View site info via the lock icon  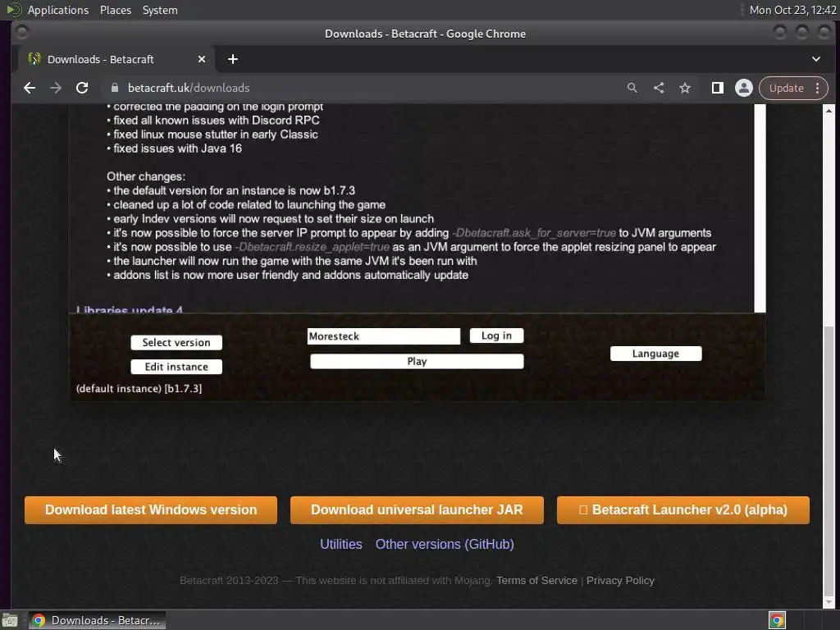pyautogui.click(x=115, y=88)
